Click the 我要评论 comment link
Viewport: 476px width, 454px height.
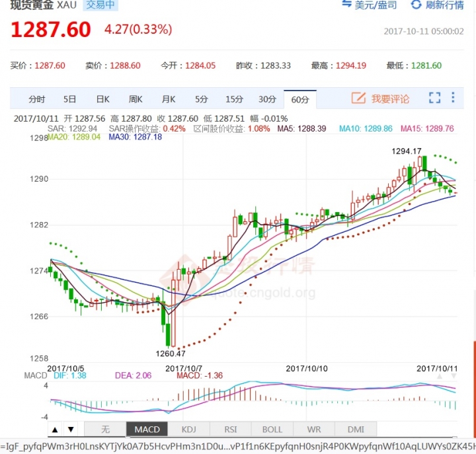(x=390, y=99)
